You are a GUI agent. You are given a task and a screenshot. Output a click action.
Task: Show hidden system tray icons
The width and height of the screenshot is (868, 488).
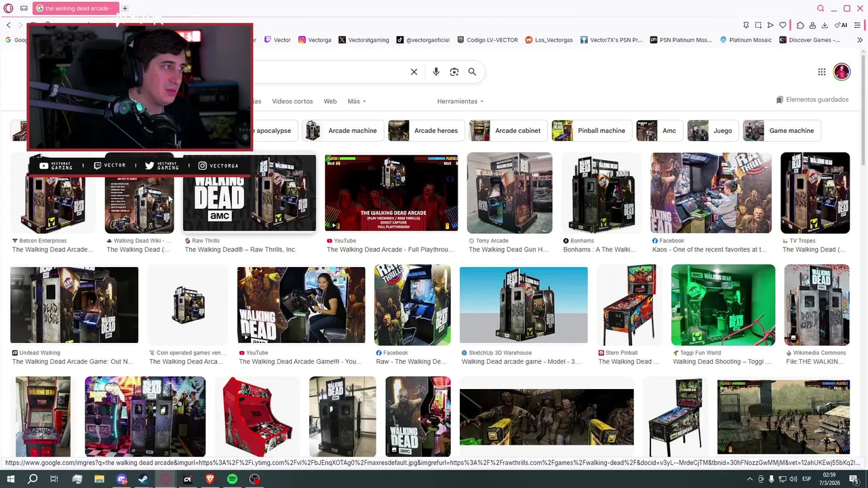(x=749, y=479)
